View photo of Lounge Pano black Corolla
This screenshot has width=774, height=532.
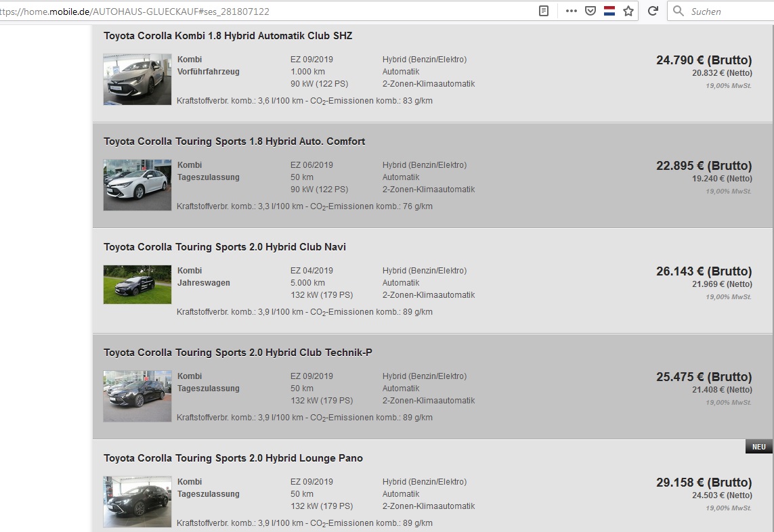(137, 502)
